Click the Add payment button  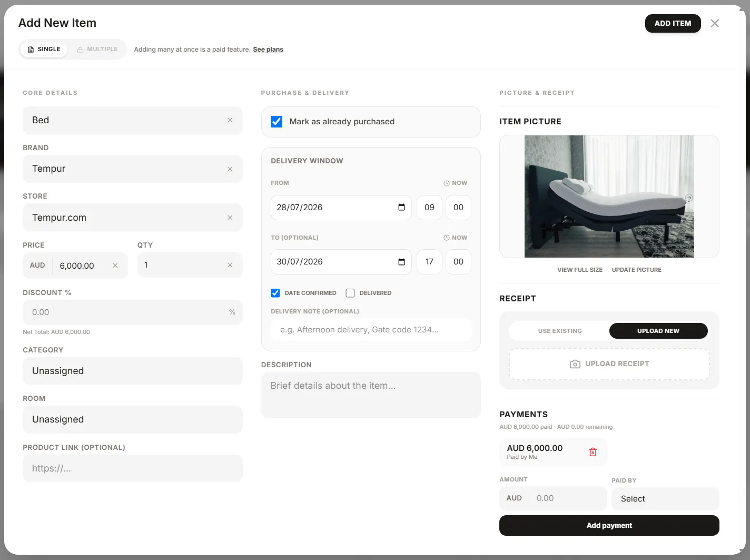609,526
